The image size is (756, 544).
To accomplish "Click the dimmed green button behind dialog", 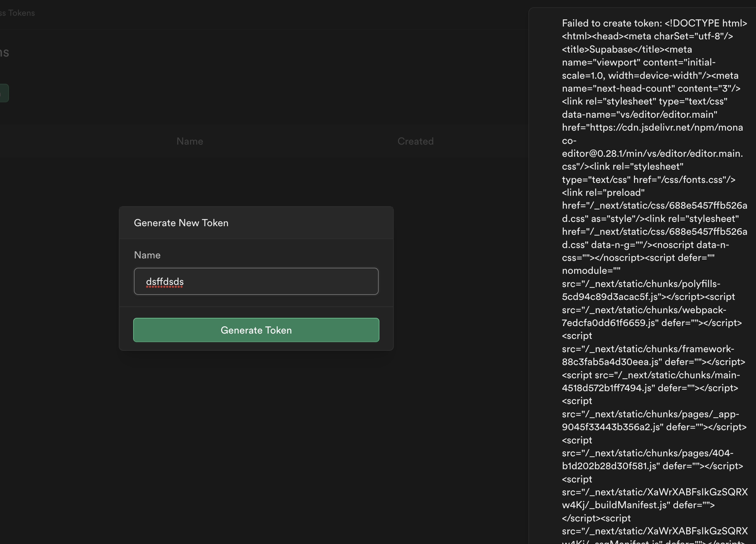I will tap(4, 93).
